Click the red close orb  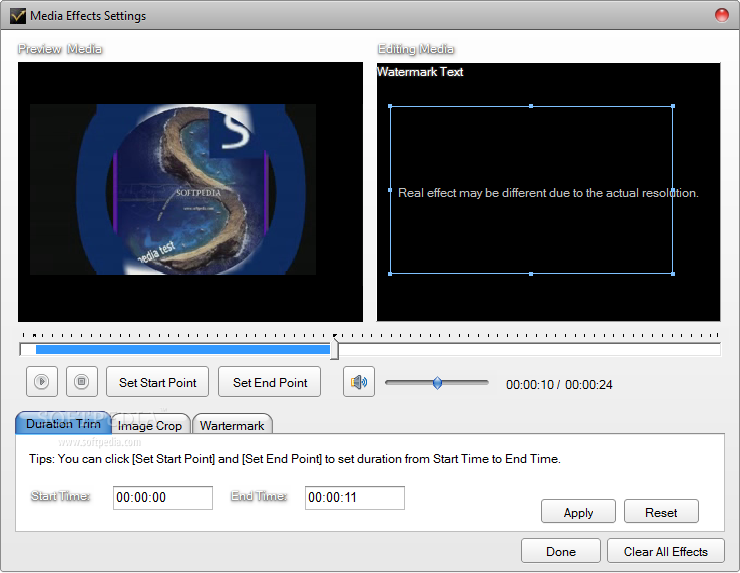point(722,15)
